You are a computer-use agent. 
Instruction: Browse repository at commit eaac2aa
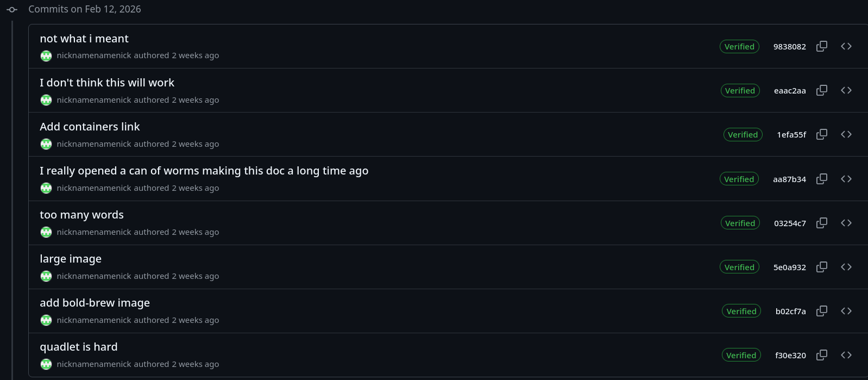(x=846, y=90)
